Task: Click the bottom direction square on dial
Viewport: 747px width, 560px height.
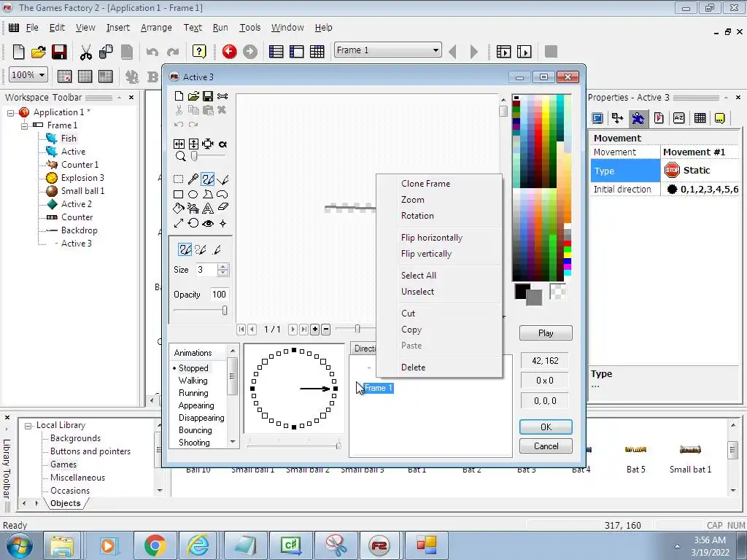Action: coord(294,427)
